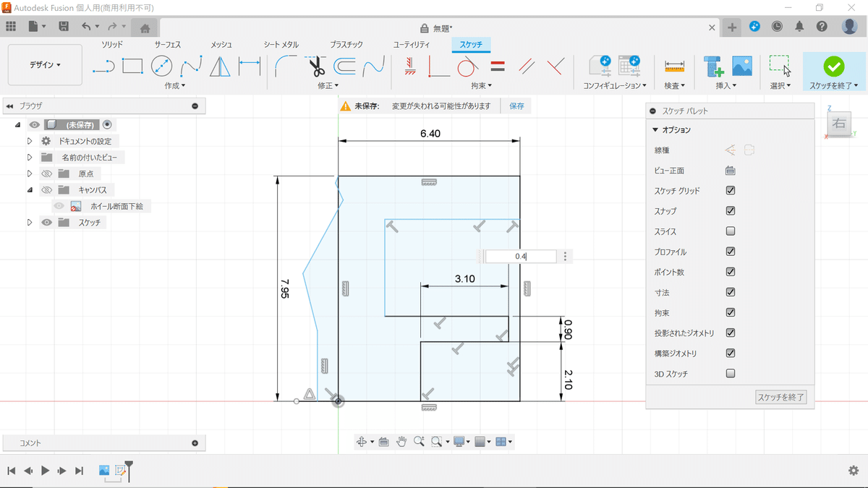Click the Configure model icon

coord(600,67)
